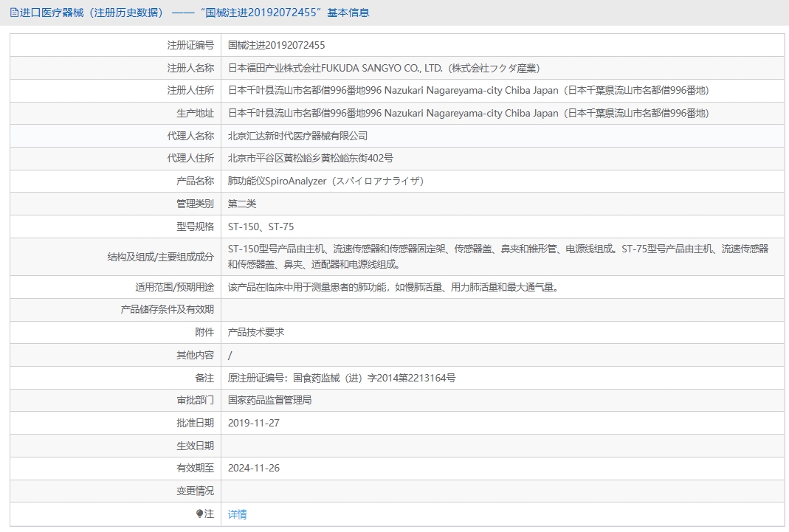789x532 pixels.
Task: Click intended use text 该产品在临床中用于测量
Action: click(x=393, y=287)
